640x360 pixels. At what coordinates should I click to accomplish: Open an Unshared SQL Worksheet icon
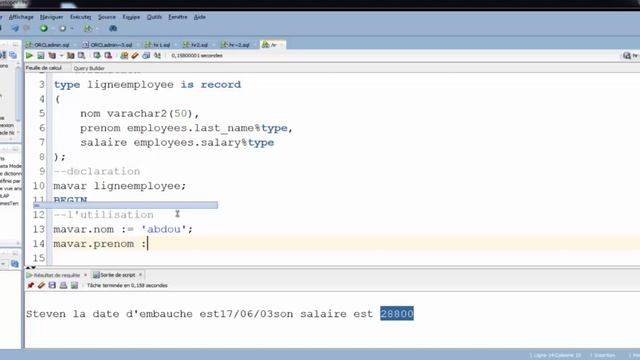click(x=124, y=56)
